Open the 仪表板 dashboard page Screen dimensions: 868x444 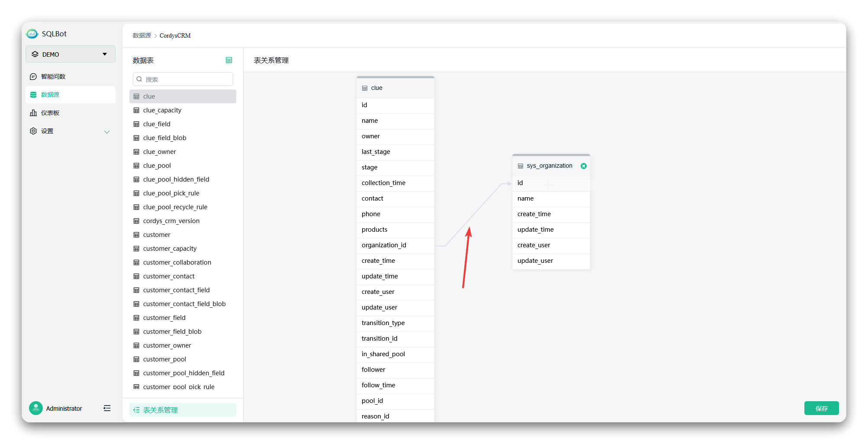50,113
